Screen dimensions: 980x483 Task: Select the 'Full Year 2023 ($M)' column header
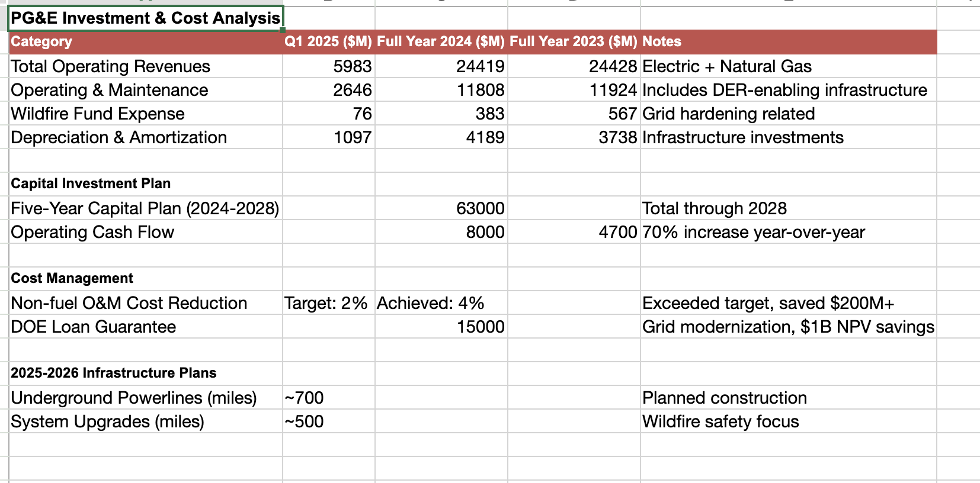pyautogui.click(x=574, y=42)
